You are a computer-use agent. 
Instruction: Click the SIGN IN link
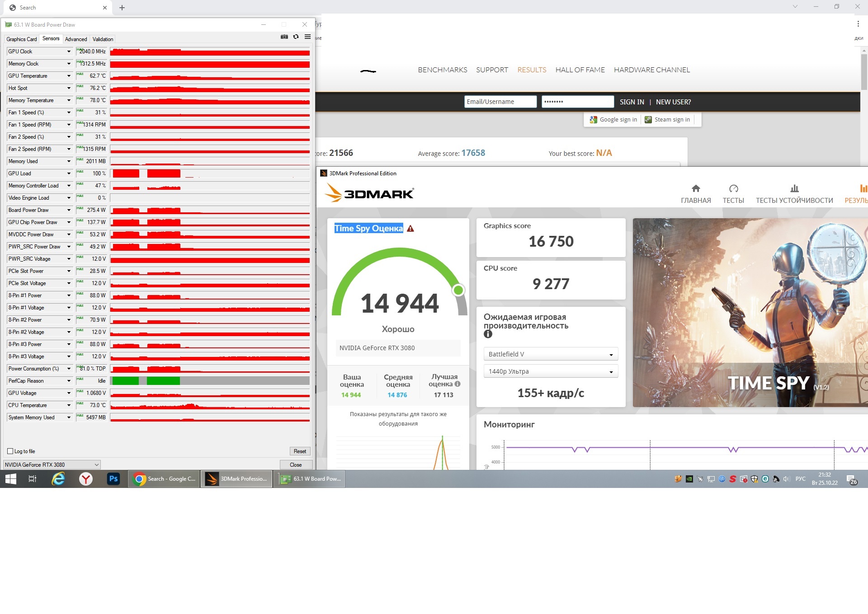[x=632, y=102]
